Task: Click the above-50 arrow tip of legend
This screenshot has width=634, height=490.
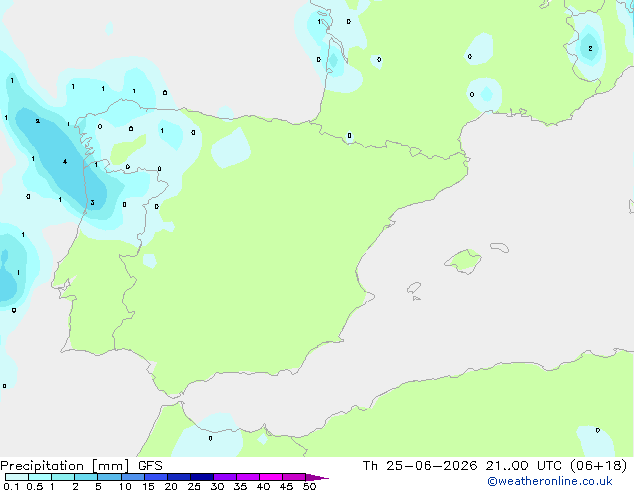Action: tap(317, 477)
